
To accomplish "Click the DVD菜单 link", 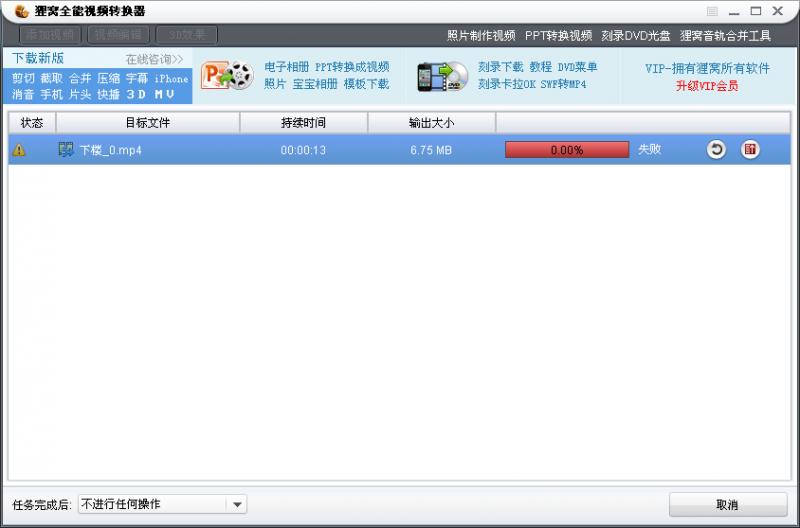I will [577, 67].
